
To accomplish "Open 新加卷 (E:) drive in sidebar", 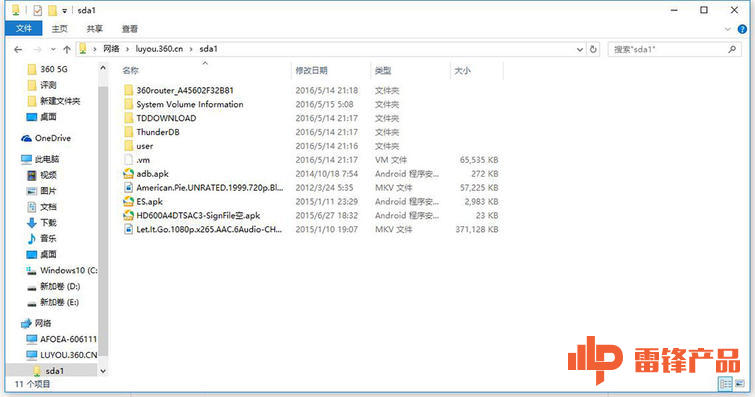I will (x=53, y=302).
